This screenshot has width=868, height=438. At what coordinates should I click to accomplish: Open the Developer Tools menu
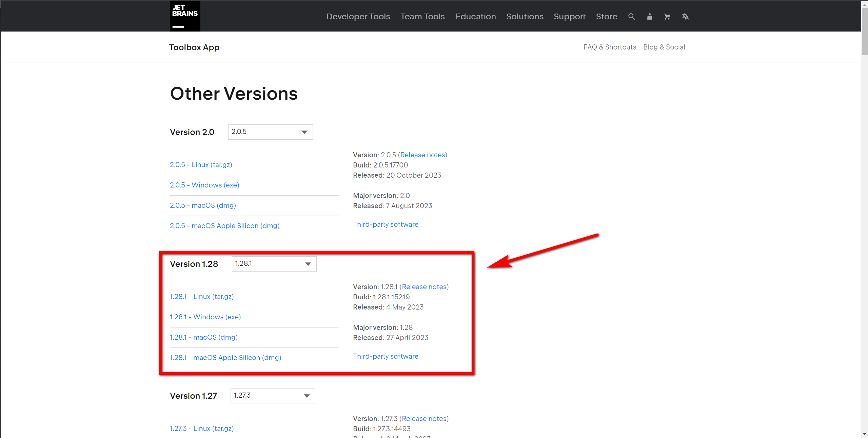click(x=358, y=16)
